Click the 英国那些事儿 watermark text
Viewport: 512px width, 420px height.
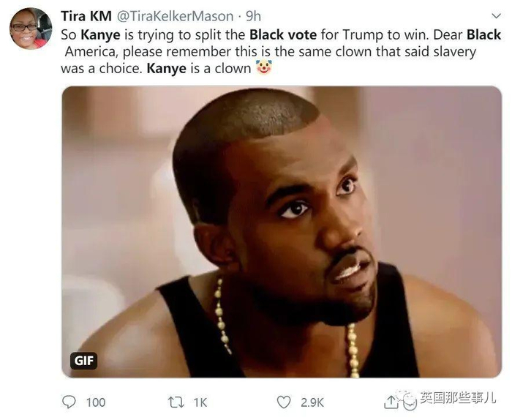458,398
